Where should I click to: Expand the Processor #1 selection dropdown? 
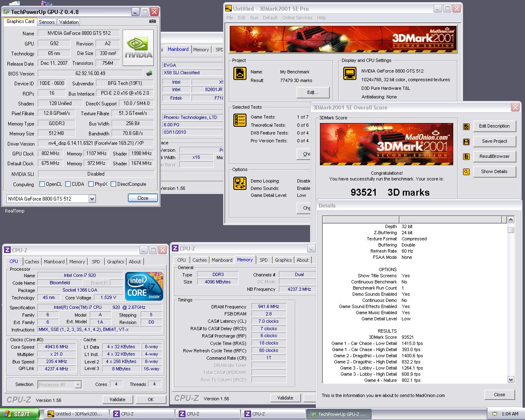[x=78, y=385]
